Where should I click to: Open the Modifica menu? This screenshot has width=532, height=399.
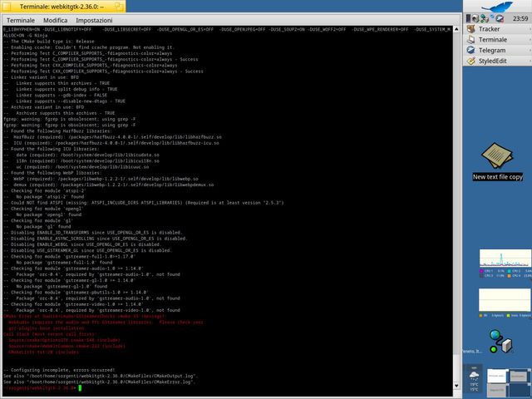coord(56,20)
